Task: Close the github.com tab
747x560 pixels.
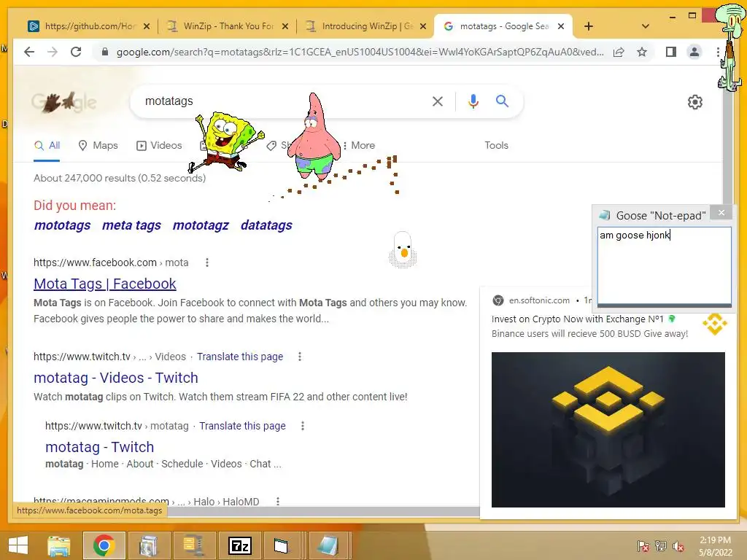Action: point(147,26)
